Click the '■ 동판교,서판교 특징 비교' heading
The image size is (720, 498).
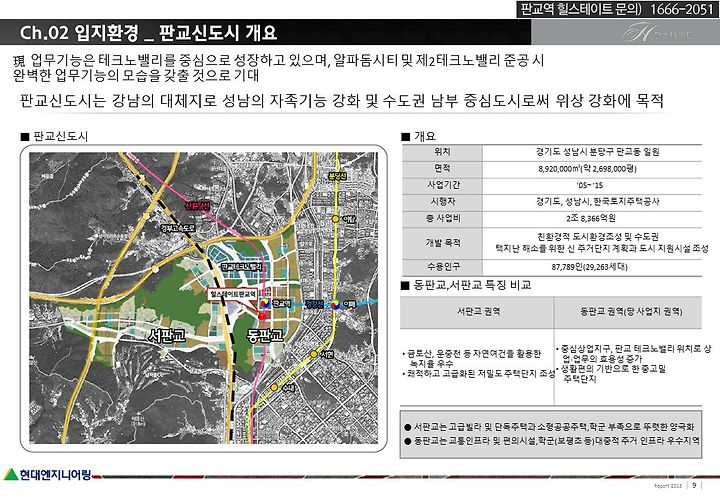[x=466, y=285]
